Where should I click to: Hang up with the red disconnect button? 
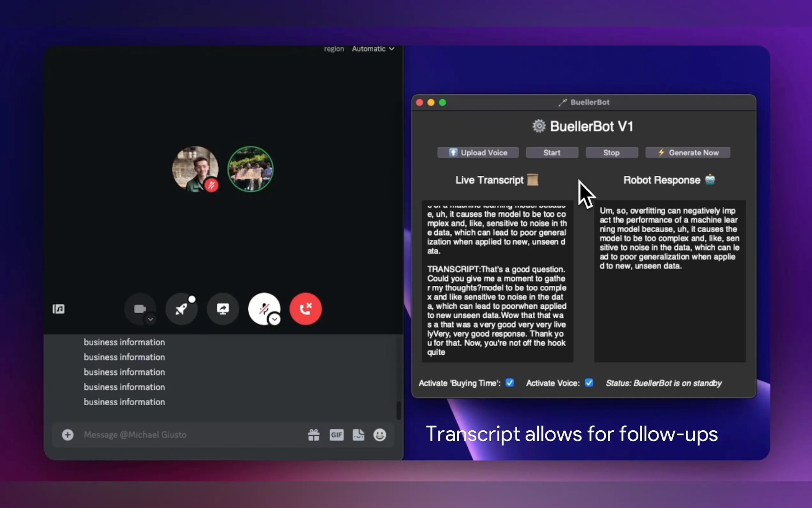(306, 309)
